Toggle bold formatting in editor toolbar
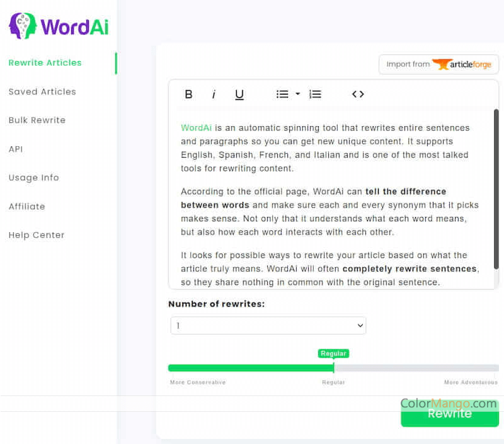The width and height of the screenshot is (504, 444). point(188,95)
